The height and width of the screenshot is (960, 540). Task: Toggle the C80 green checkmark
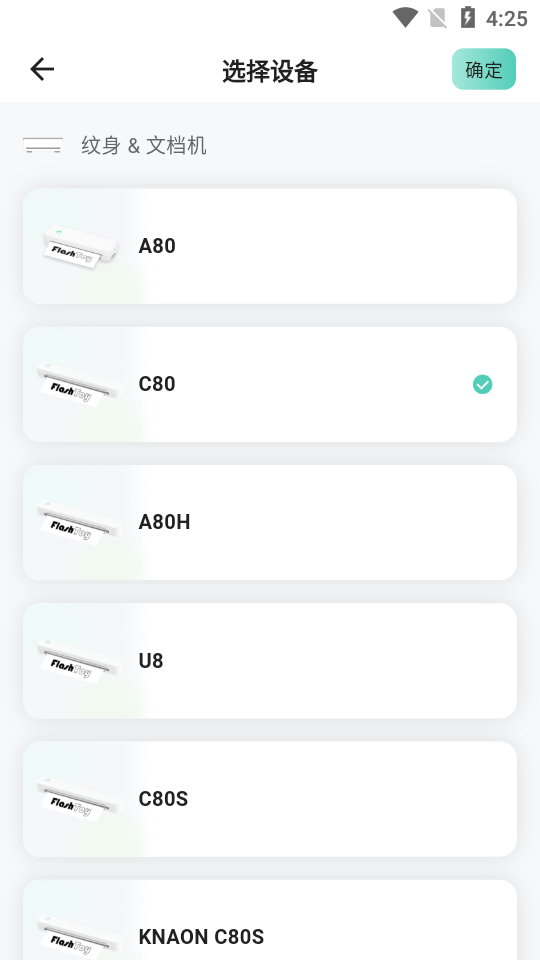coord(482,384)
